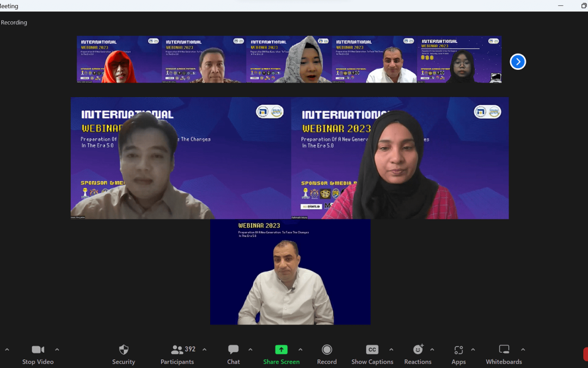Open the Apps panel
Screen dimensions: 588x368
(458, 350)
